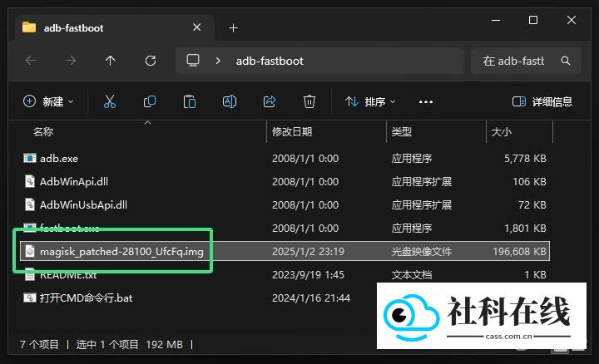This screenshot has height=364, width=599.
Task: Click the 光盘映像文件 type cell
Action: click(421, 252)
